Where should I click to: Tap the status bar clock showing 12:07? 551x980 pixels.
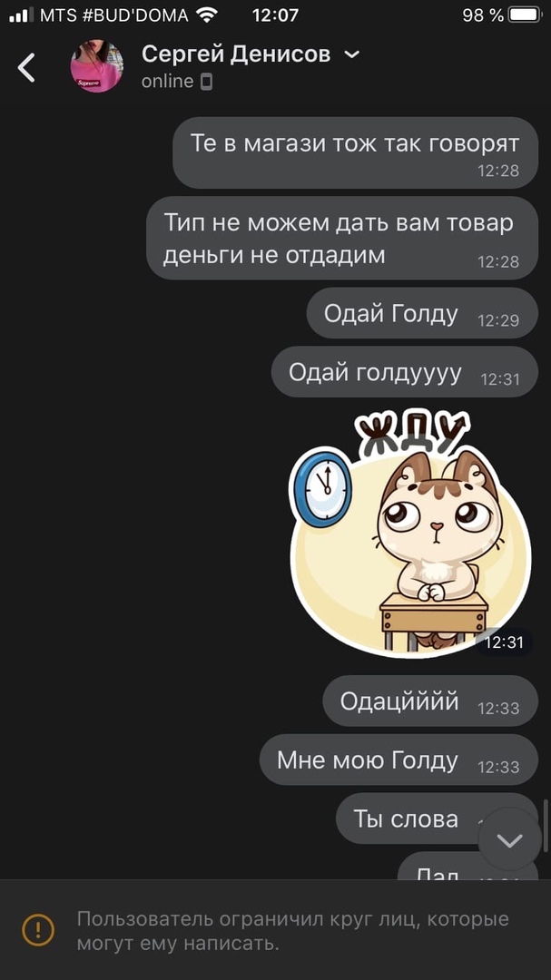[275, 15]
